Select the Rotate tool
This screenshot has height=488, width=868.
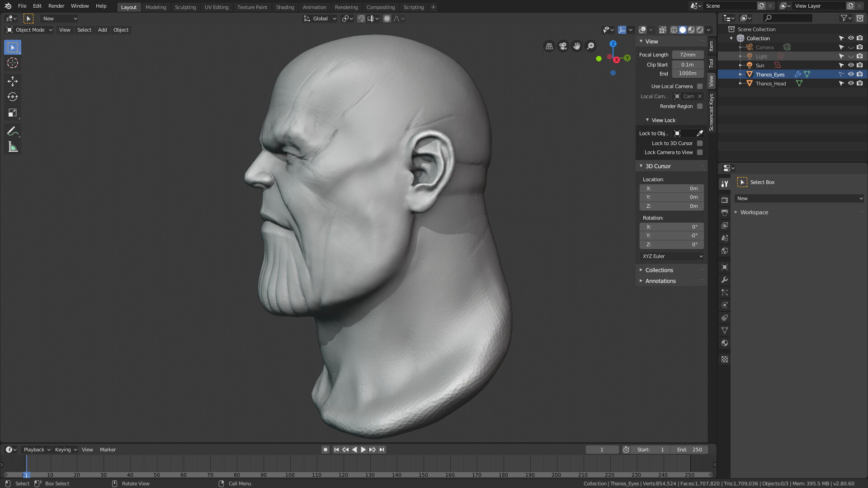tap(13, 97)
